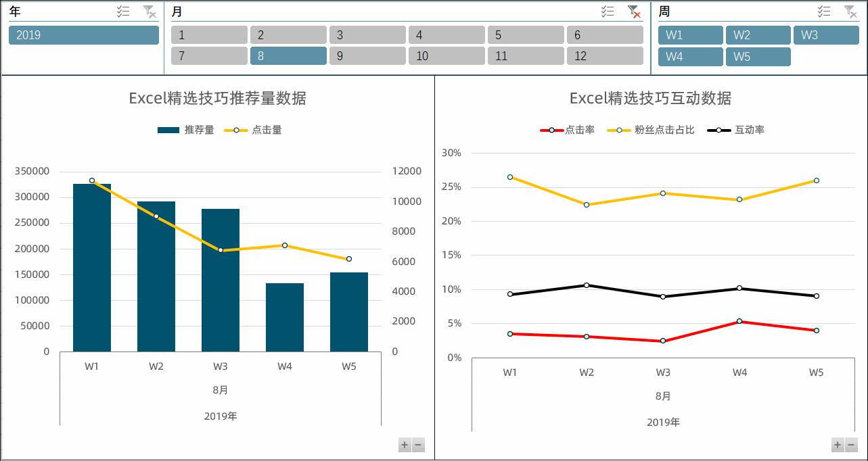Zoom out on the 推荐量数据 chart with minus icon
Image resolution: width=868 pixels, height=461 pixels.
[x=417, y=445]
